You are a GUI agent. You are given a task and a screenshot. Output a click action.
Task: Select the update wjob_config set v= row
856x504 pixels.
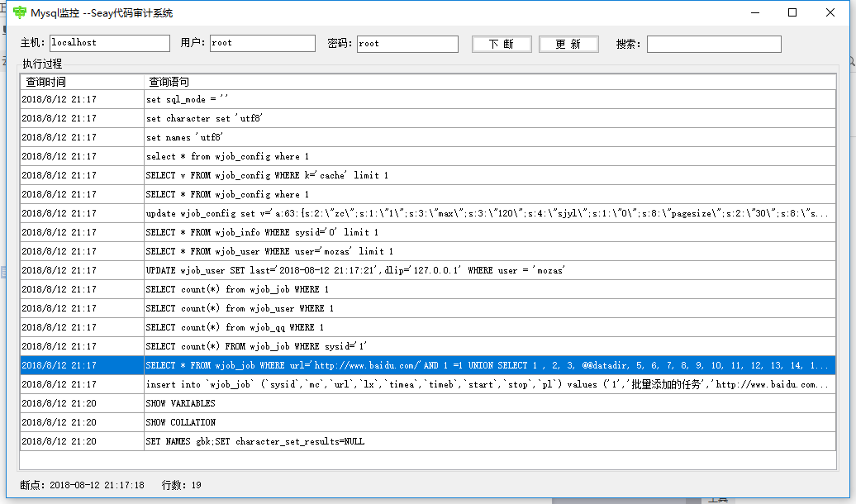(x=428, y=213)
